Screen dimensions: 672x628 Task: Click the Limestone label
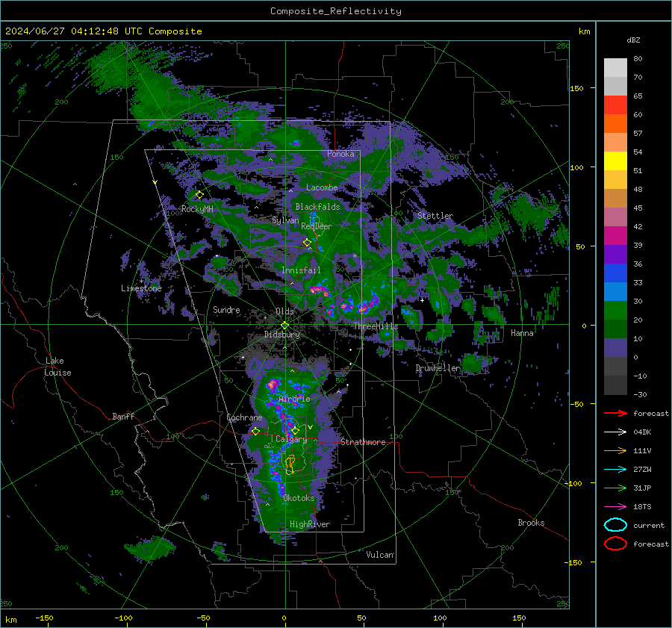(141, 288)
